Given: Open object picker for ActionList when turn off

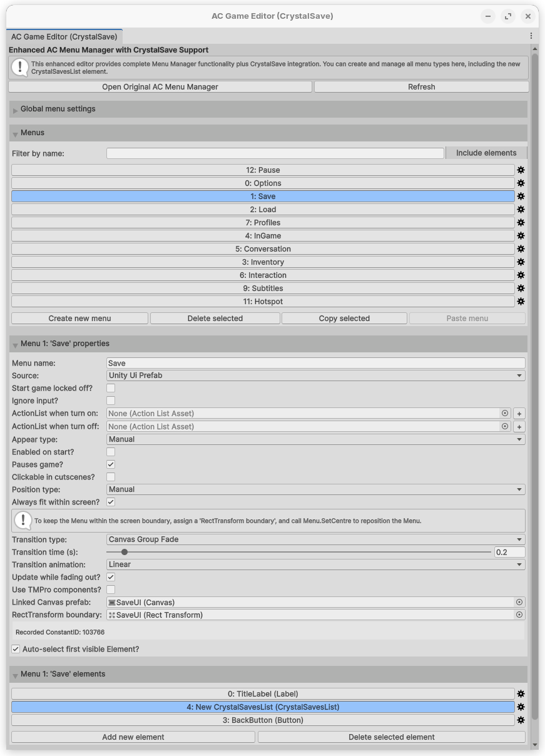Looking at the screenshot, I should pyautogui.click(x=505, y=426).
